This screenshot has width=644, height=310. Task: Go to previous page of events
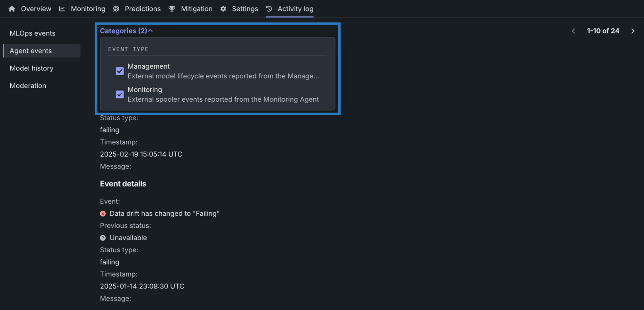pyautogui.click(x=573, y=31)
